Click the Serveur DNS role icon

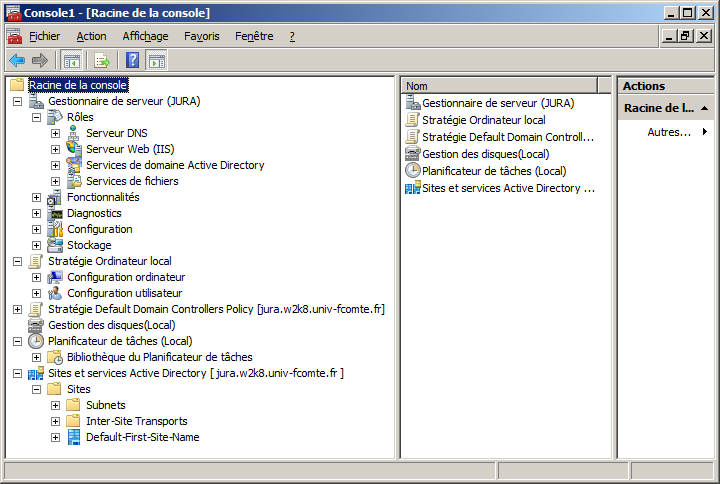click(74, 133)
